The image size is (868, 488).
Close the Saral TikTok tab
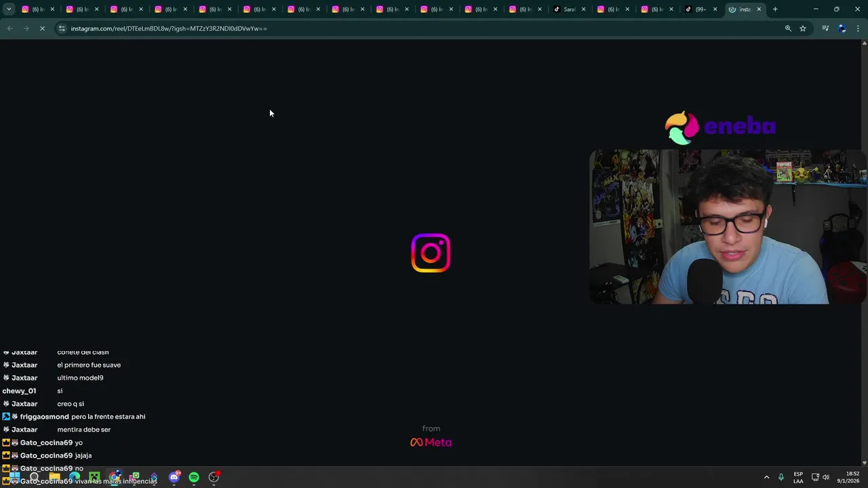click(583, 9)
